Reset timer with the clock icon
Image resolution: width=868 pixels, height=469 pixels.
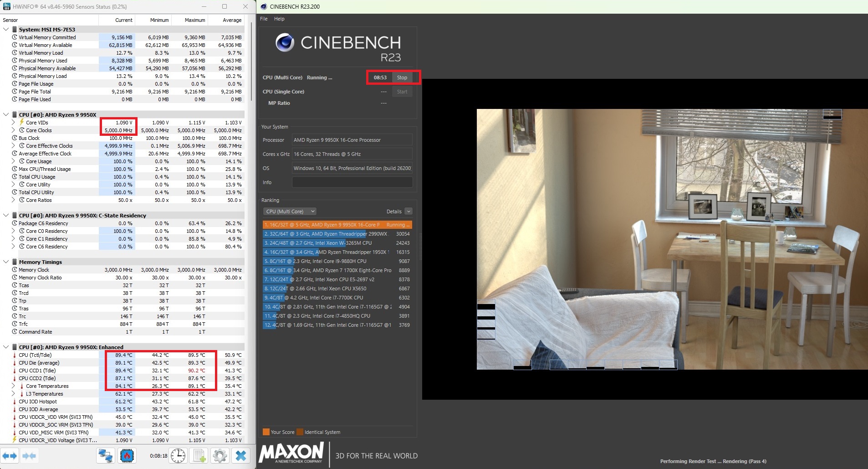[x=178, y=455]
